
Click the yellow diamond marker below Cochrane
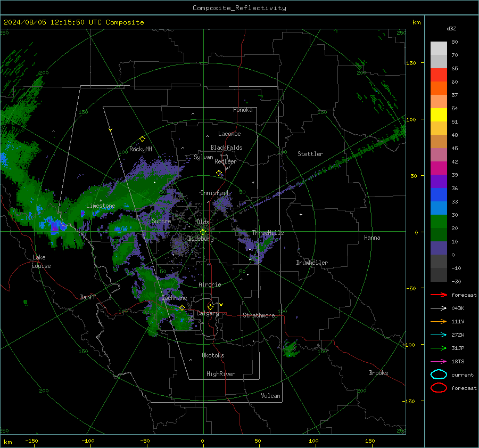coord(182,307)
